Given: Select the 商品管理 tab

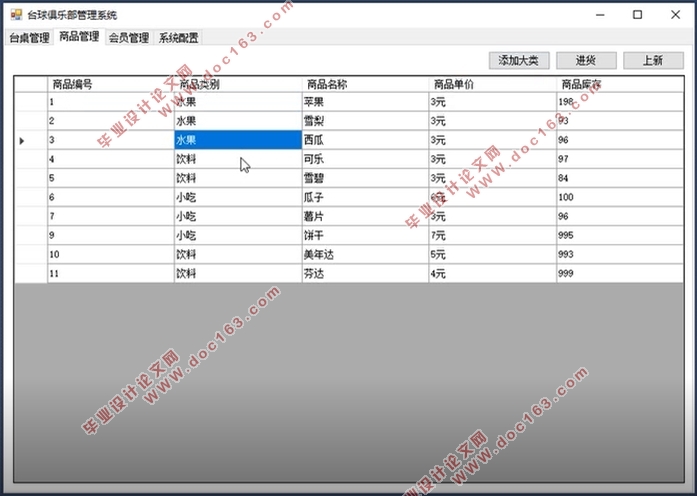Looking at the screenshot, I should [x=79, y=36].
